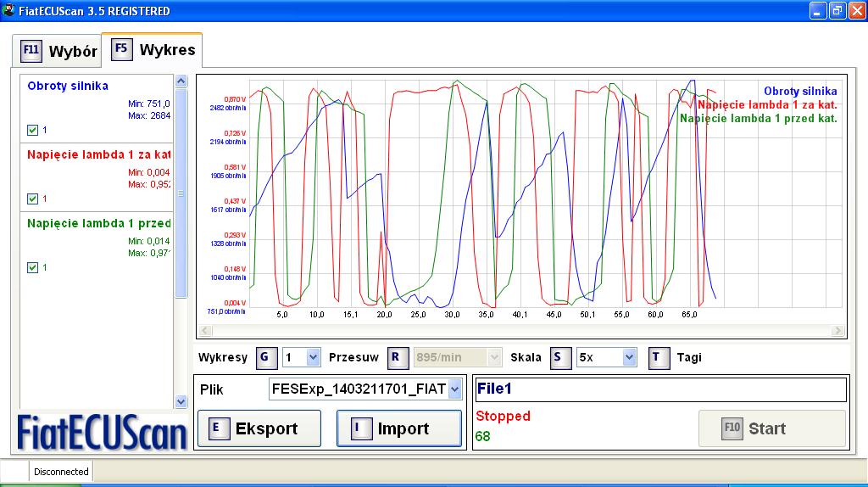Open the Wykres tab
868x487 pixels.
point(153,50)
